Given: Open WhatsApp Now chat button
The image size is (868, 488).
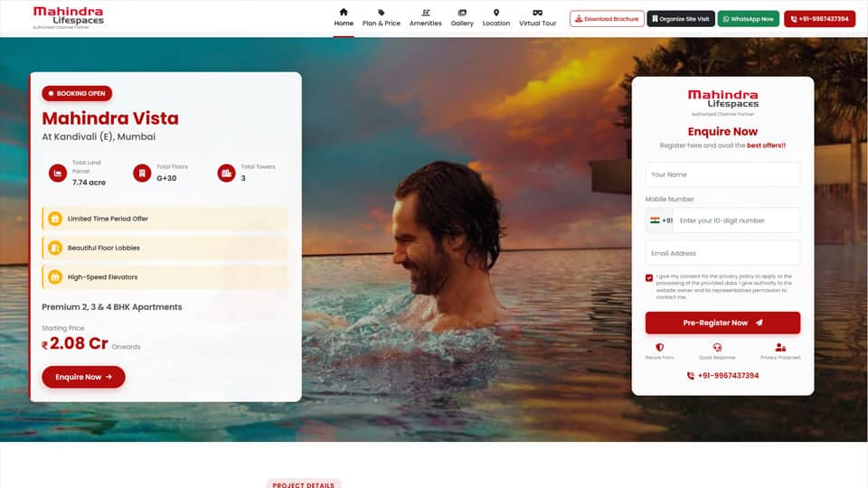Looking at the screenshot, I should [749, 19].
